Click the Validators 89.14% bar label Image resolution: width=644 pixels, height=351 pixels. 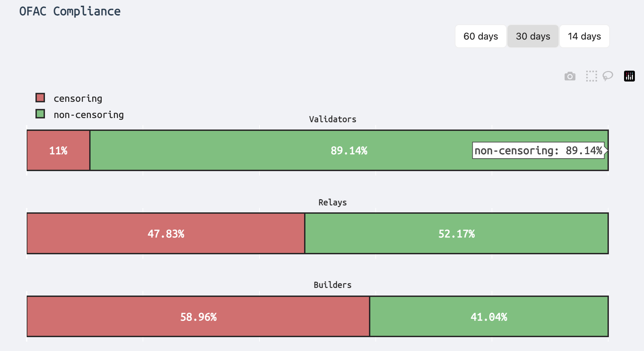(349, 150)
